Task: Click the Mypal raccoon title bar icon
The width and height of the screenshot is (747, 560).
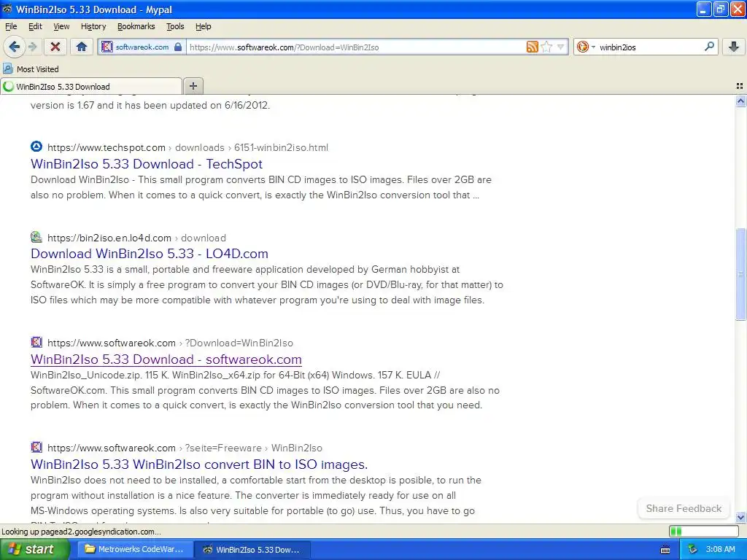Action: 7,9
